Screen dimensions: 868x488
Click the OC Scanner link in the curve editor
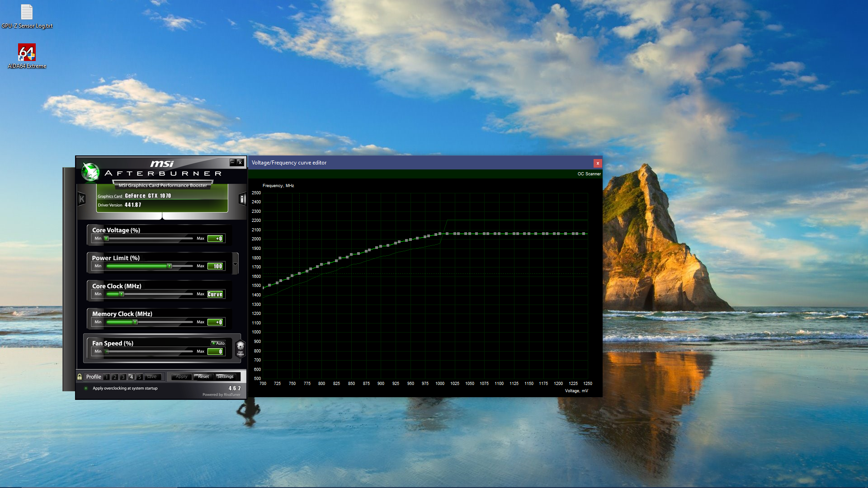point(589,174)
